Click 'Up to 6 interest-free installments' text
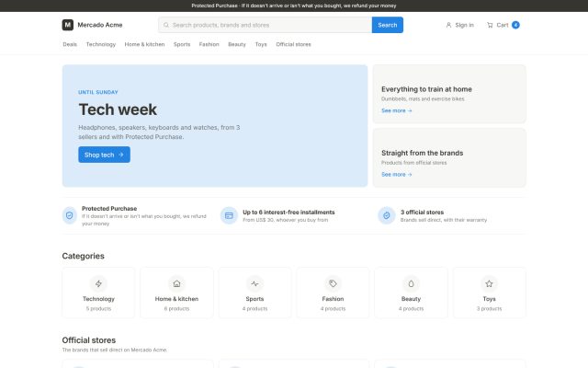The height and width of the screenshot is (368, 588). coord(288,213)
